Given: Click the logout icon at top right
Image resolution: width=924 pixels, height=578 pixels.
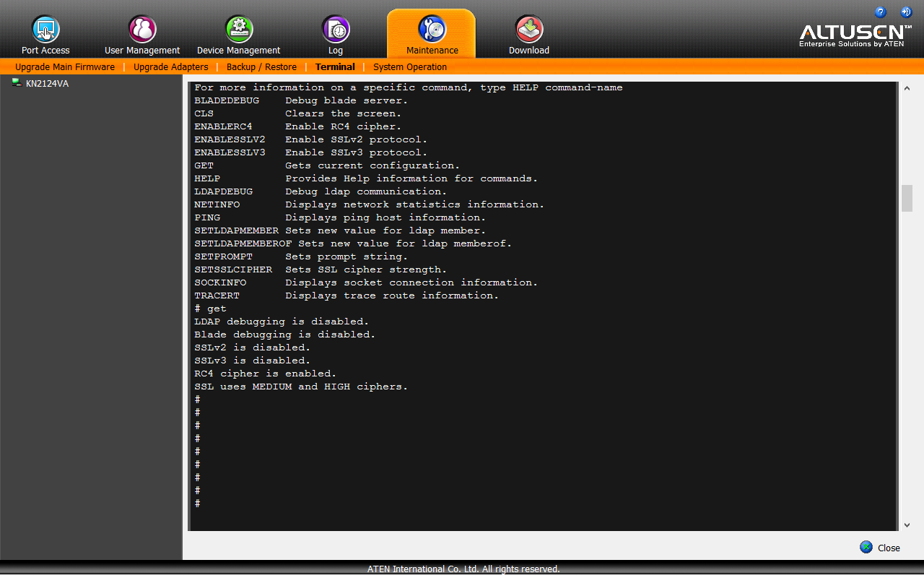Looking at the screenshot, I should coord(906,12).
